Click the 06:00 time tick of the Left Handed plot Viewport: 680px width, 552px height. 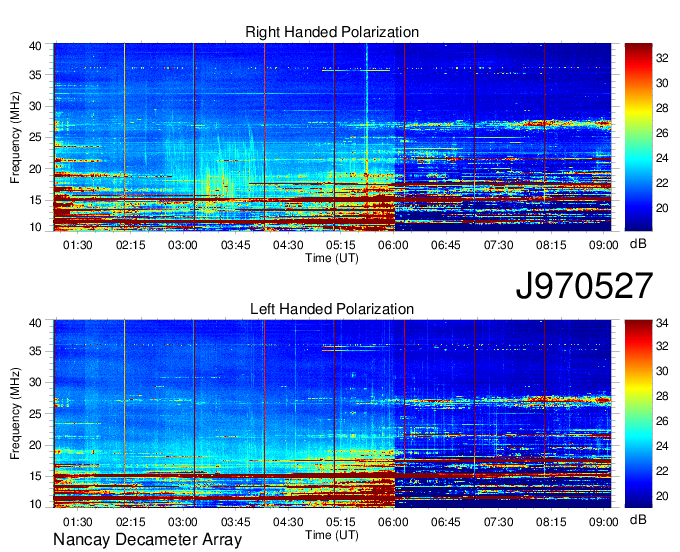[393, 522]
